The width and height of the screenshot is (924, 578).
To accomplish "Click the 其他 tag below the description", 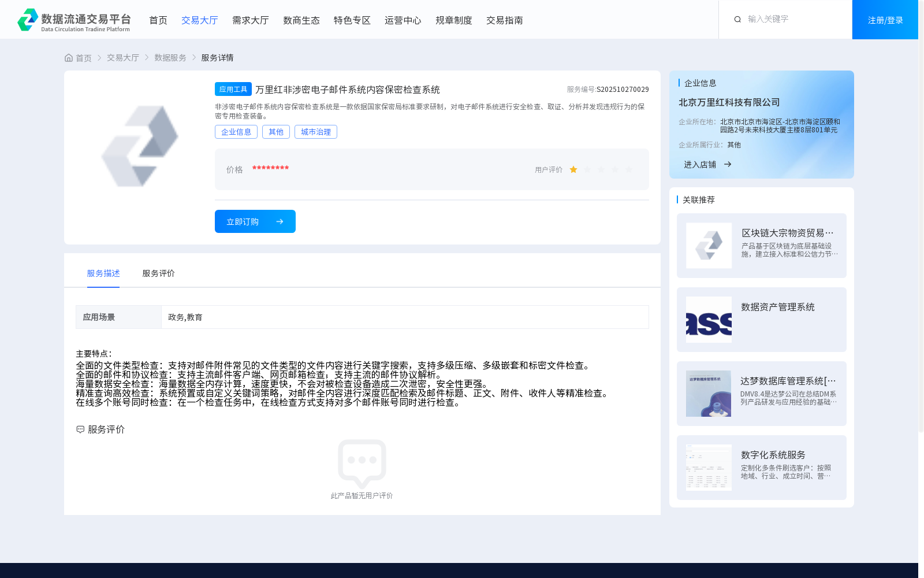I will [x=276, y=132].
